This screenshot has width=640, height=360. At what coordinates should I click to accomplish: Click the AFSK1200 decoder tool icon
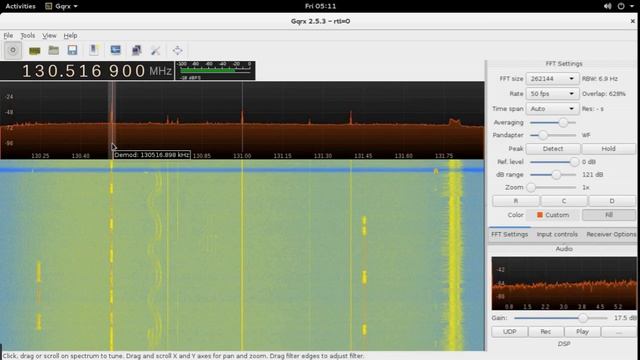pos(156,51)
